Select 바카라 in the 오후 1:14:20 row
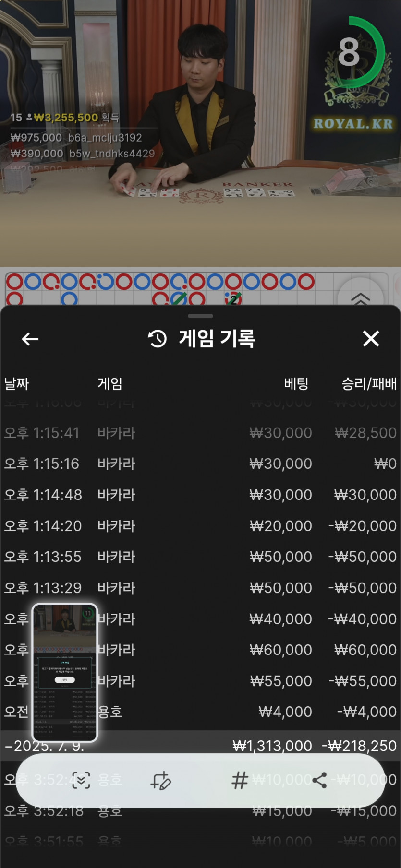This screenshot has width=401, height=868. tap(116, 526)
